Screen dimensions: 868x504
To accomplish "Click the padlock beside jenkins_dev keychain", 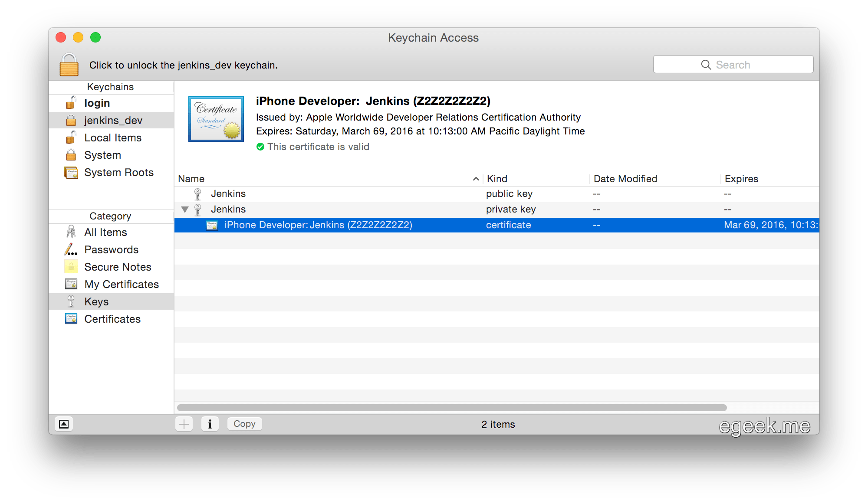I will click(71, 120).
